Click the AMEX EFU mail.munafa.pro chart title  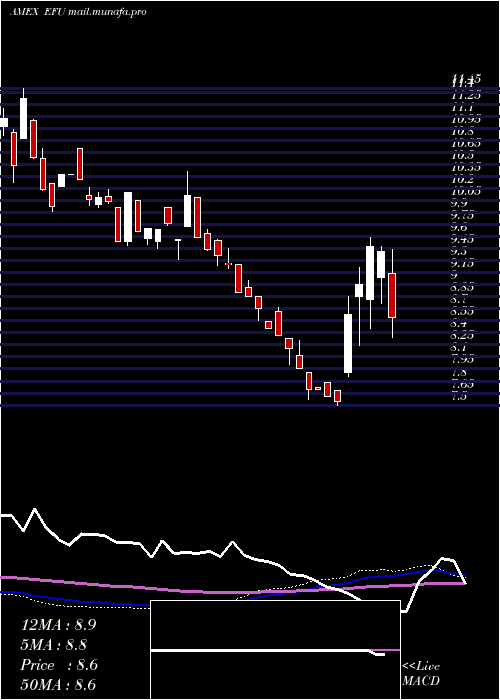click(78, 12)
